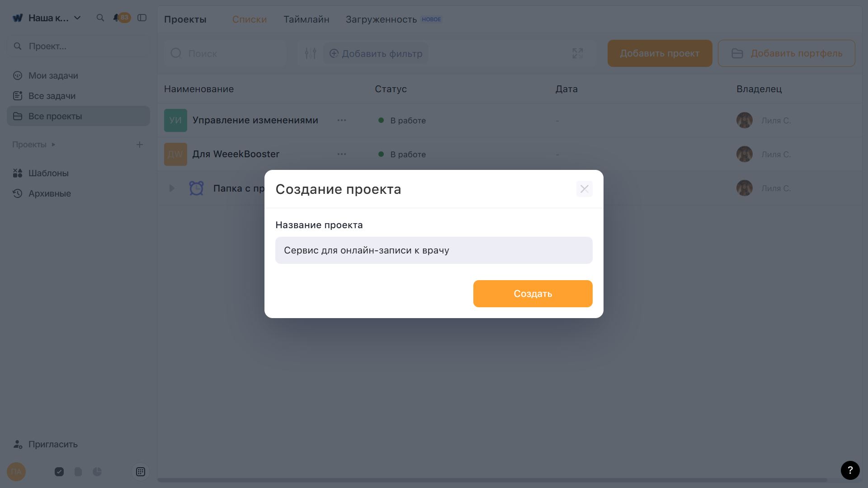Open Все задачи in sidebar
868x488 pixels.
tap(78, 96)
